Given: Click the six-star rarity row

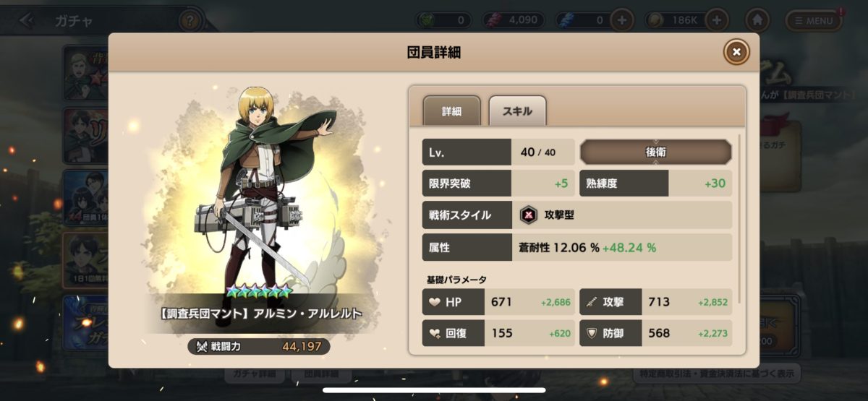Looking at the screenshot, I should tap(258, 291).
